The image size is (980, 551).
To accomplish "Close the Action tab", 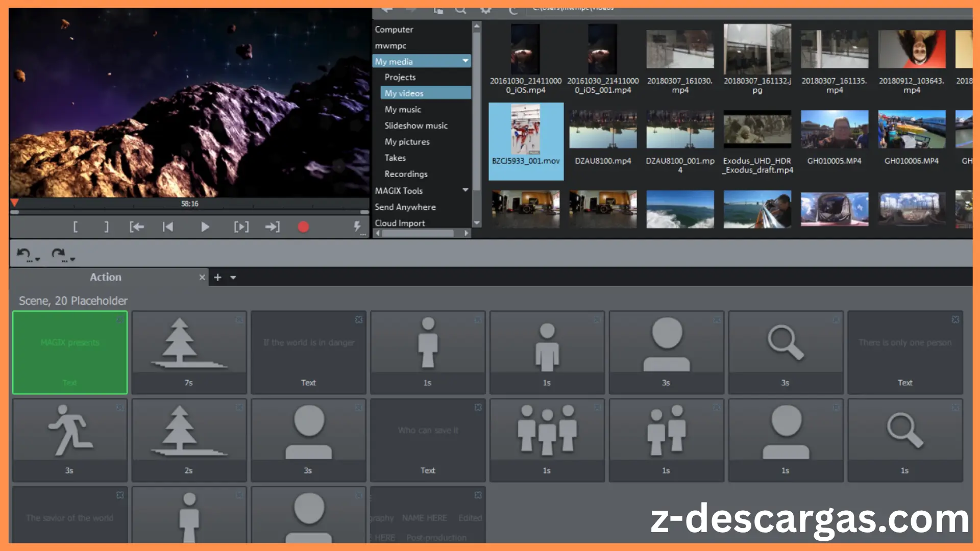I will pos(202,277).
